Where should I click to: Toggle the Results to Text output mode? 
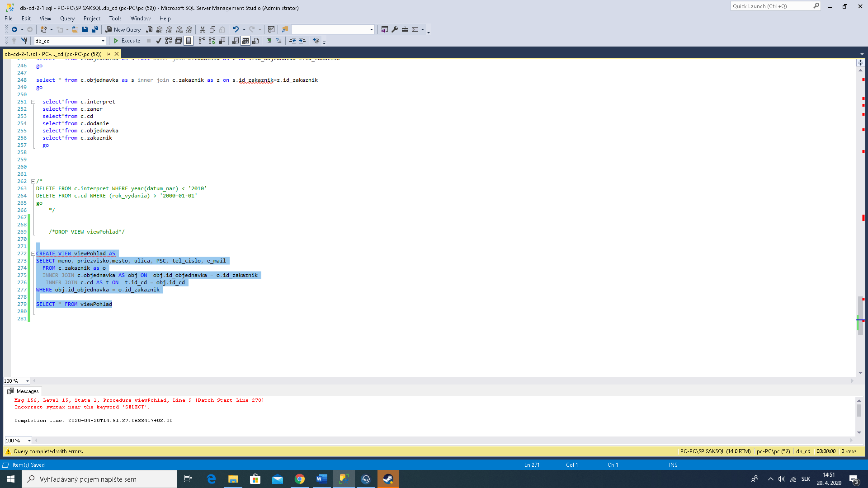pyautogui.click(x=236, y=41)
